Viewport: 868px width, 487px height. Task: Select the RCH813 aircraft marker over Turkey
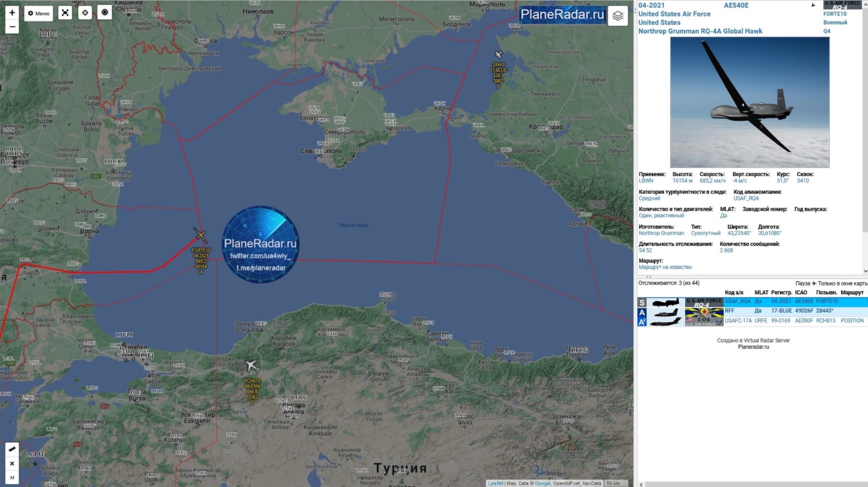coord(252,365)
